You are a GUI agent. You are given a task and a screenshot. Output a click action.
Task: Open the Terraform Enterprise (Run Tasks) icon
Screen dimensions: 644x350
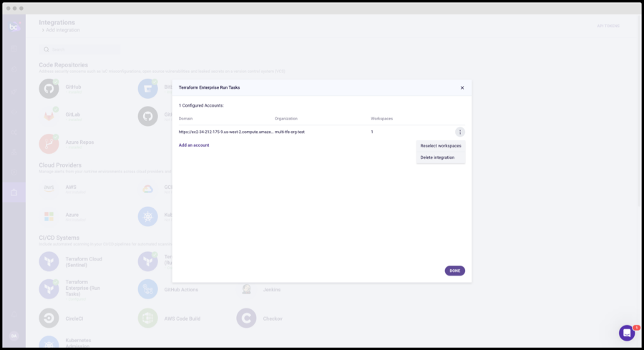click(49, 288)
